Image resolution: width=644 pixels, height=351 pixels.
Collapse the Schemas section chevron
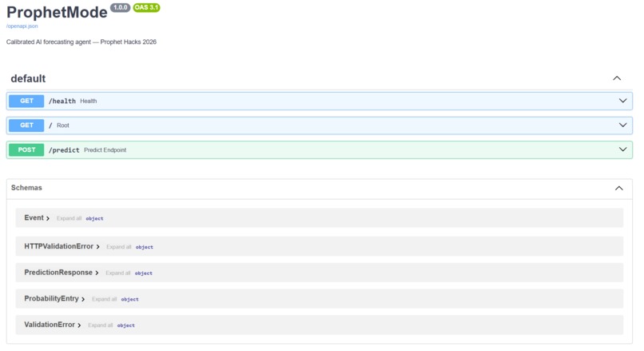618,188
